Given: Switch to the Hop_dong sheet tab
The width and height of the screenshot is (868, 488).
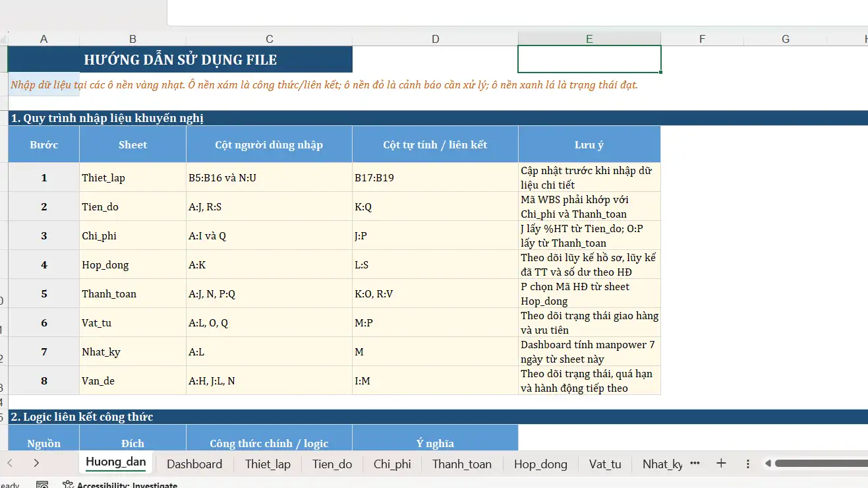Looking at the screenshot, I should tap(540, 464).
